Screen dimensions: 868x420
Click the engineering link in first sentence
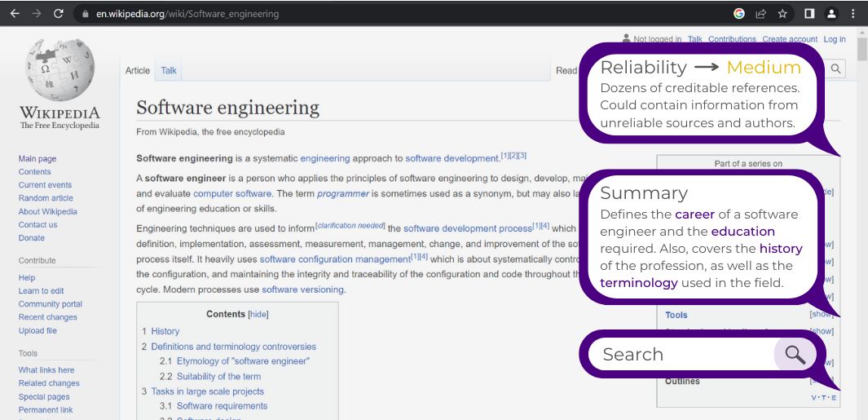(x=325, y=158)
